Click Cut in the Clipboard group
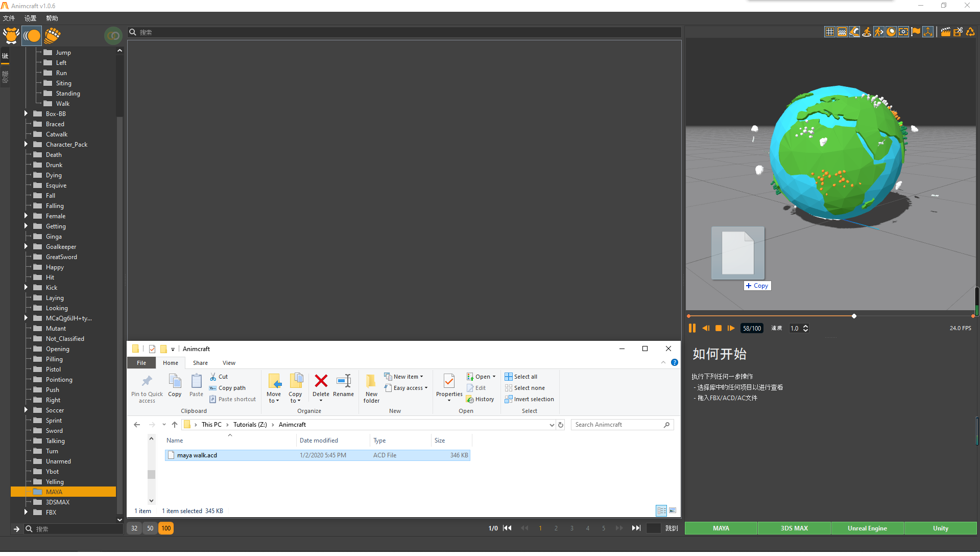Viewport: 980px width, 556px height. 219,377
